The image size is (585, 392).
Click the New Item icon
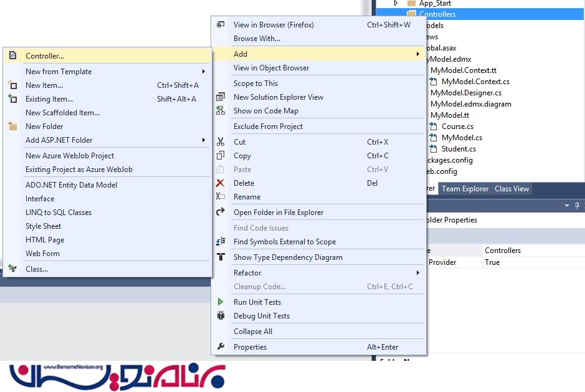click(x=12, y=85)
